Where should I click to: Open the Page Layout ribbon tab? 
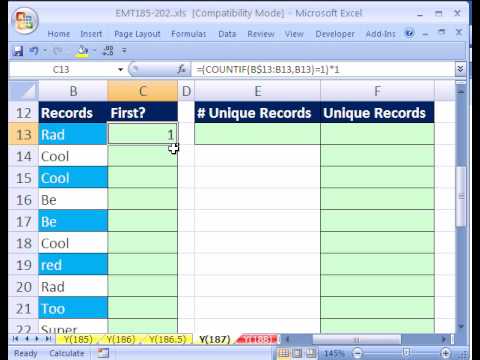[137, 34]
